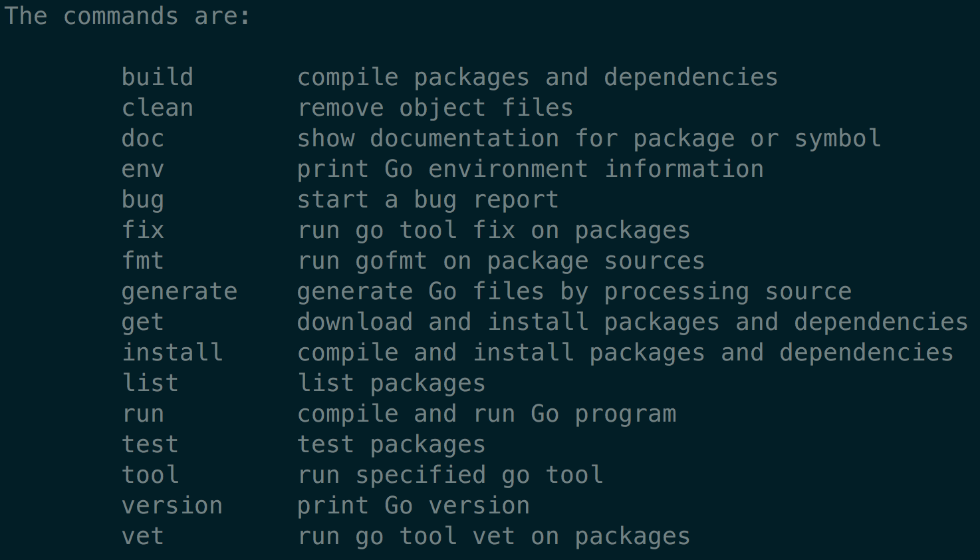Click the 'print Go environment information' text
The height and width of the screenshot is (560, 980).
[530, 169]
